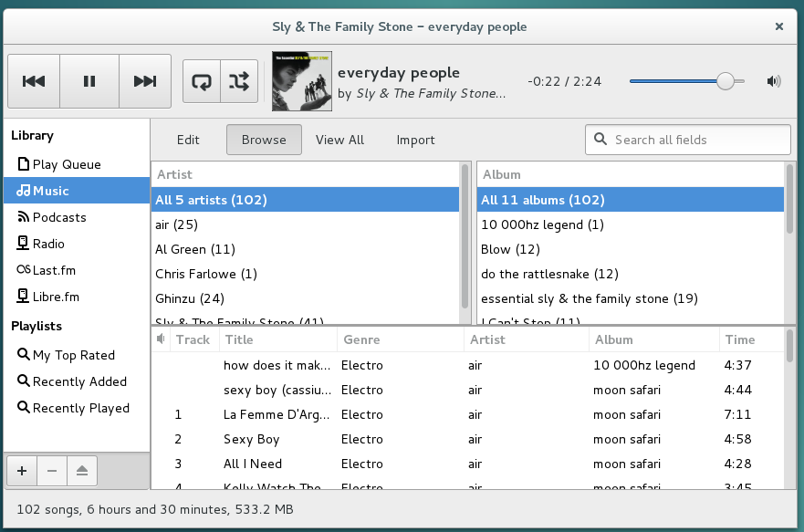Image resolution: width=804 pixels, height=532 pixels.
Task: Open the Radio source
Action: (77, 244)
